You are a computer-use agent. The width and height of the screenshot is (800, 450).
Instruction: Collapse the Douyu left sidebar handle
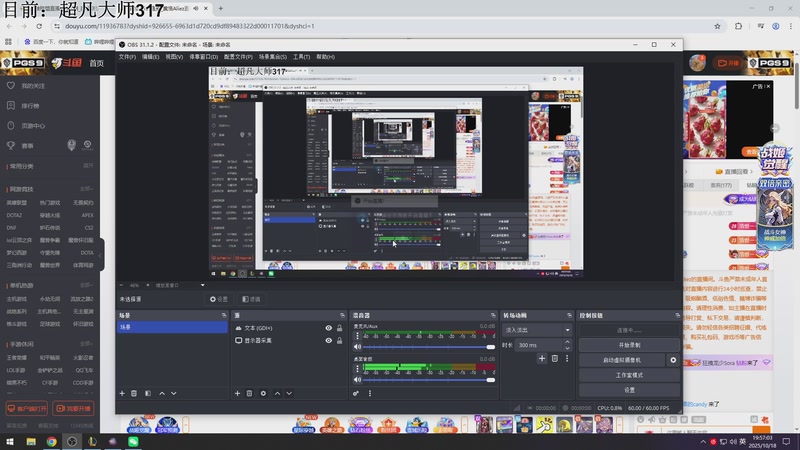(x=101, y=255)
